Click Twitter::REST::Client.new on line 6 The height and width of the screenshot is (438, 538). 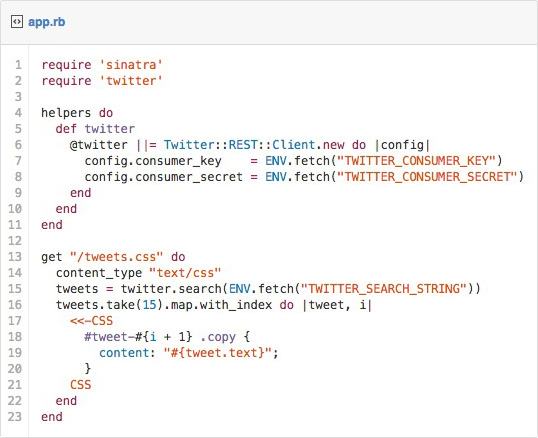[254, 145]
